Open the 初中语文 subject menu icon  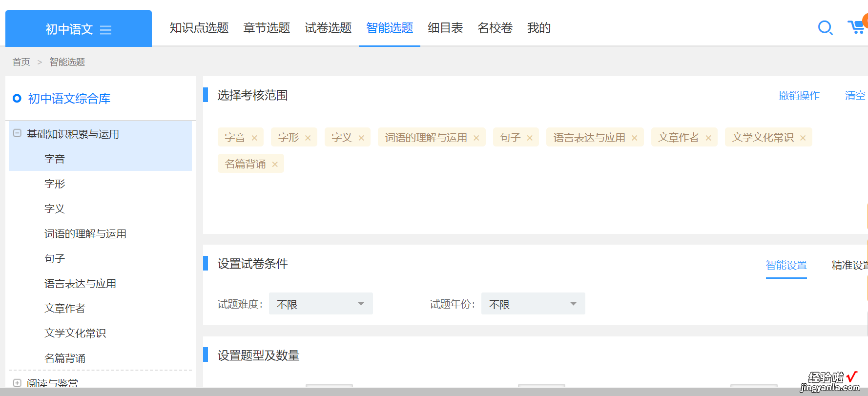[106, 30]
